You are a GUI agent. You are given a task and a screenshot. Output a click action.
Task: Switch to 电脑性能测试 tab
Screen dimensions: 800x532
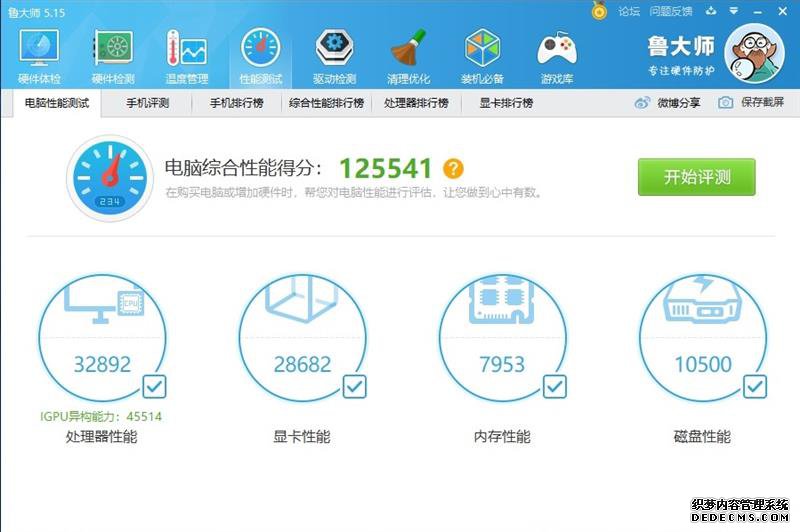pos(57,103)
